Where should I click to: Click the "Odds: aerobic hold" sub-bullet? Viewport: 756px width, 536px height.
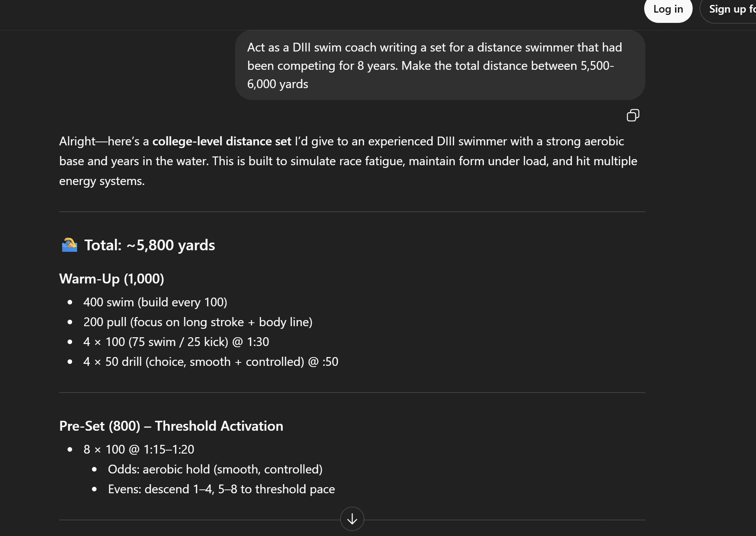tap(215, 470)
